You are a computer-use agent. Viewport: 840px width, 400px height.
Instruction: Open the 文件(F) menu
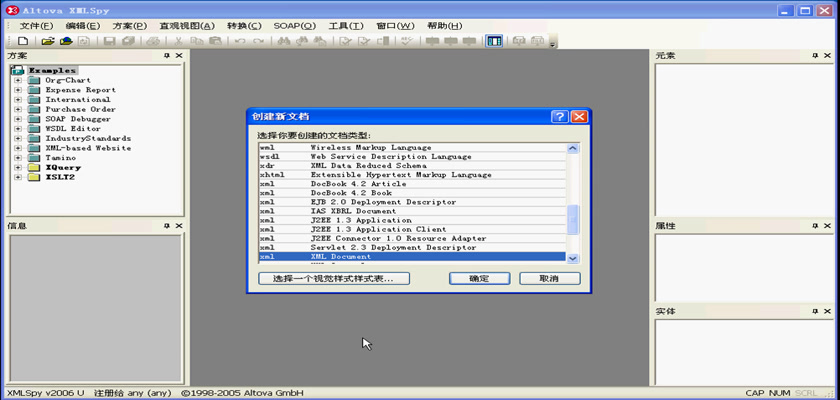point(36,26)
